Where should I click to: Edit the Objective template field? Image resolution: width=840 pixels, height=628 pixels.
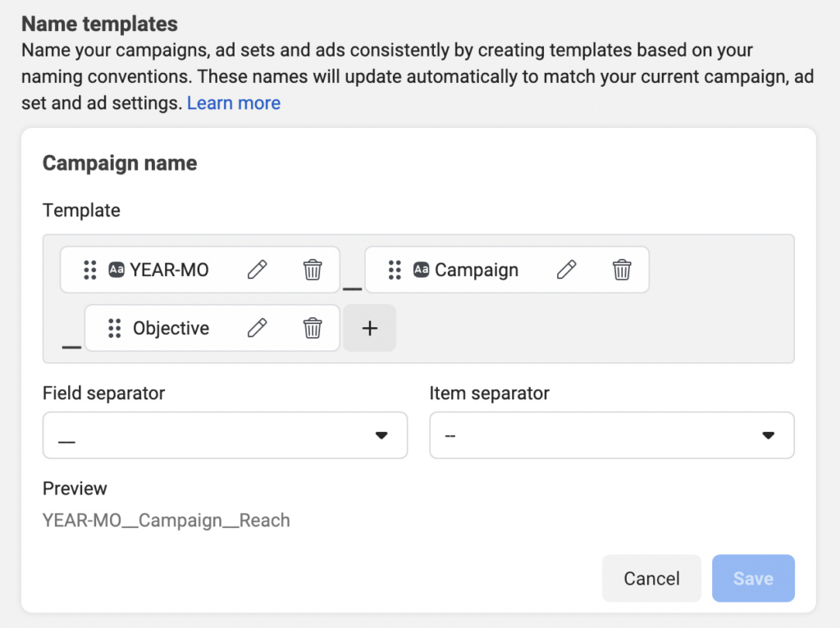click(x=257, y=328)
